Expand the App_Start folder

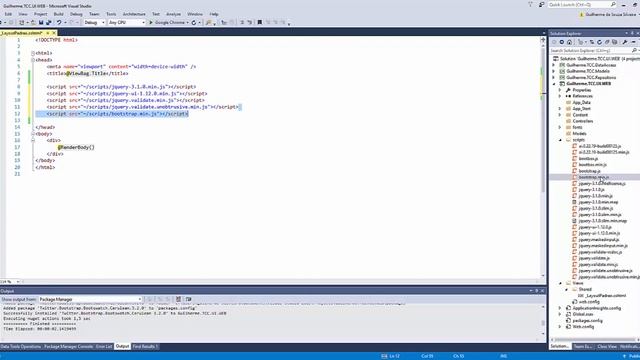tap(560, 109)
